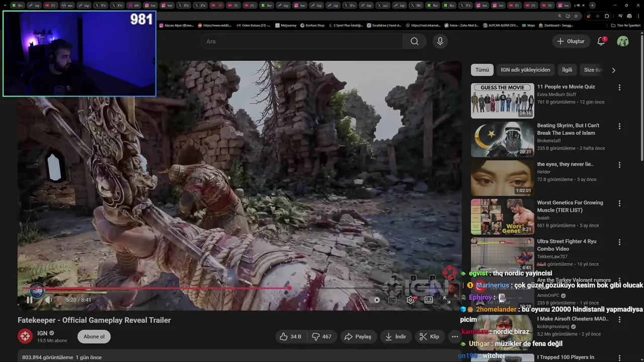Open Gelen Kutusu Gmail bookmark

[254, 25]
